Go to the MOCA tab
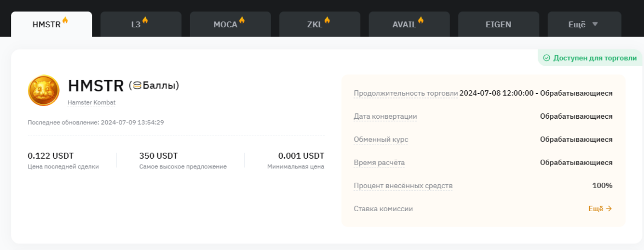 pos(230,24)
